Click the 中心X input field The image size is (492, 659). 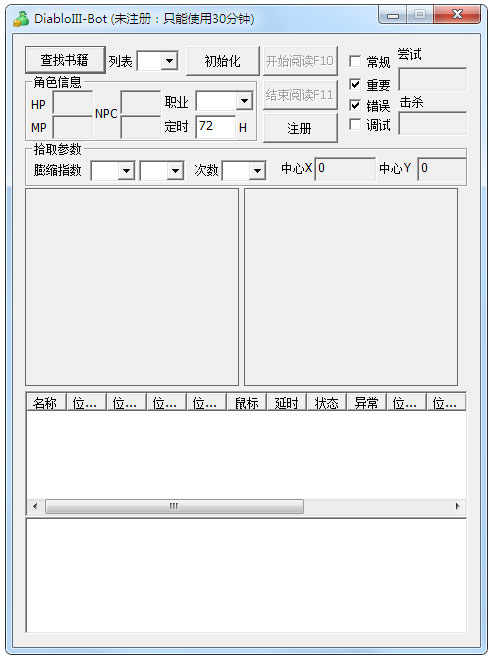click(x=345, y=169)
